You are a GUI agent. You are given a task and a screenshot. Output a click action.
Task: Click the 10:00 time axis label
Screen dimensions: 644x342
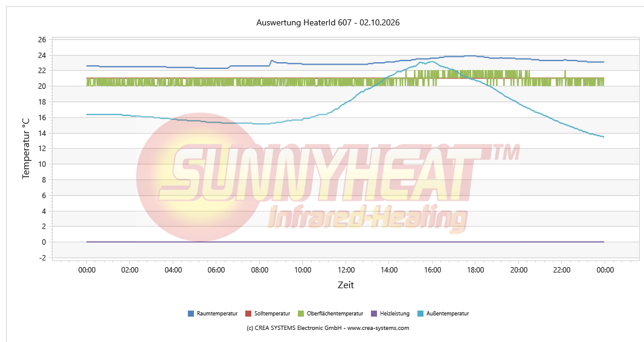click(x=303, y=270)
